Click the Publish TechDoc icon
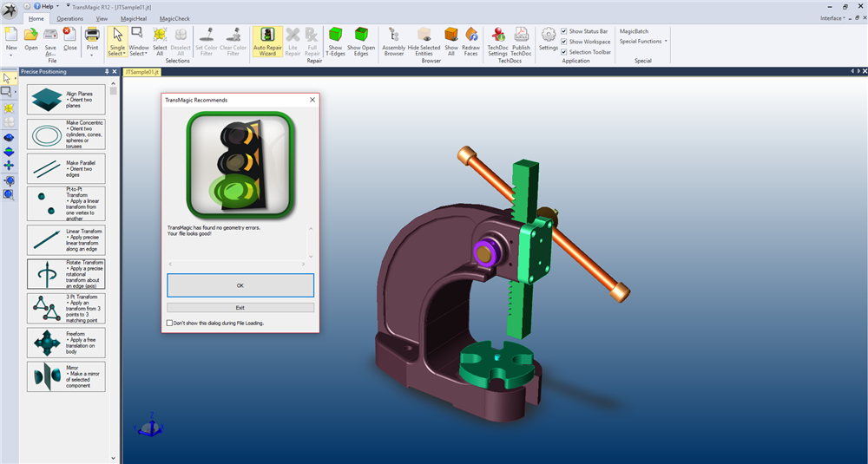The image size is (868, 464). pos(521,40)
